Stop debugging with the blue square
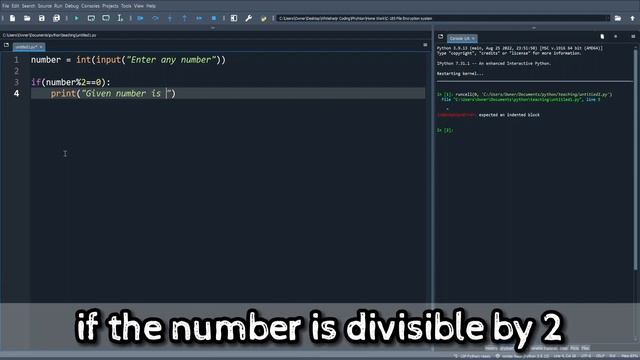This screenshot has width=640, height=360. coord(213,18)
